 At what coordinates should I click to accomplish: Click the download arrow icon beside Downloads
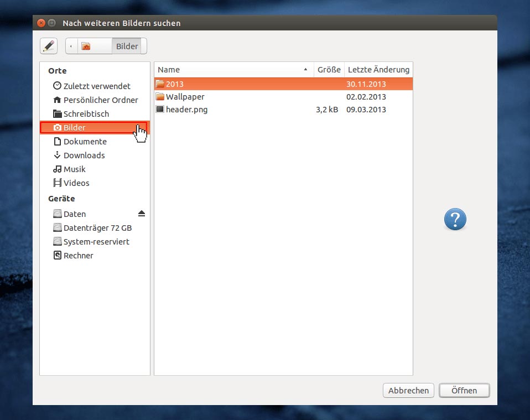point(57,155)
